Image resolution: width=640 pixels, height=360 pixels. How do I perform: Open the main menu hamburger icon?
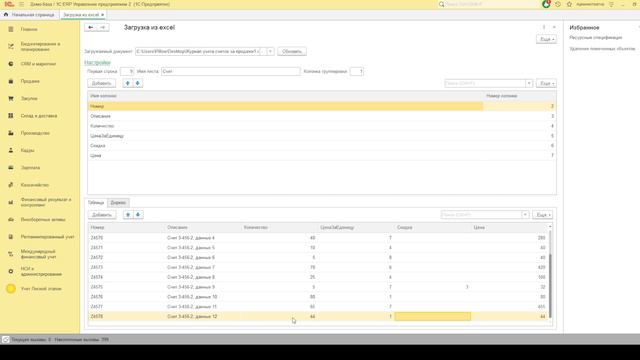tap(21, 4)
